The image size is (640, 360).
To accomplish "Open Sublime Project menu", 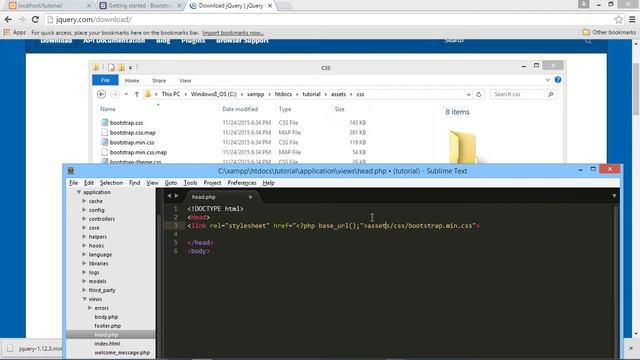I will point(212,183).
